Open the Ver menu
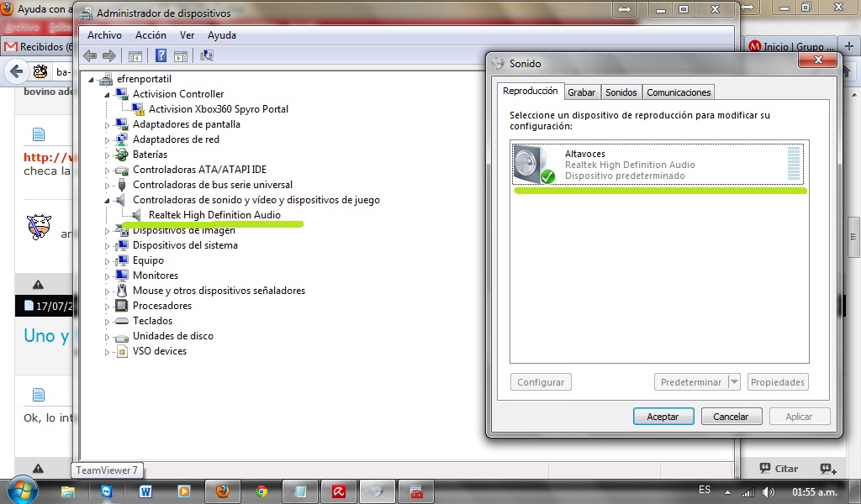This screenshot has height=504, width=861. [188, 35]
